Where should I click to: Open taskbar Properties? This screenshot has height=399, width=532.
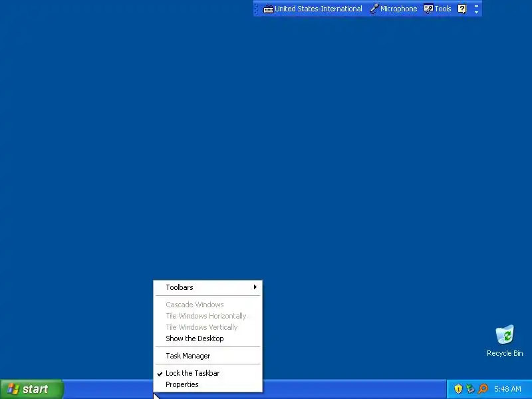coord(207,384)
